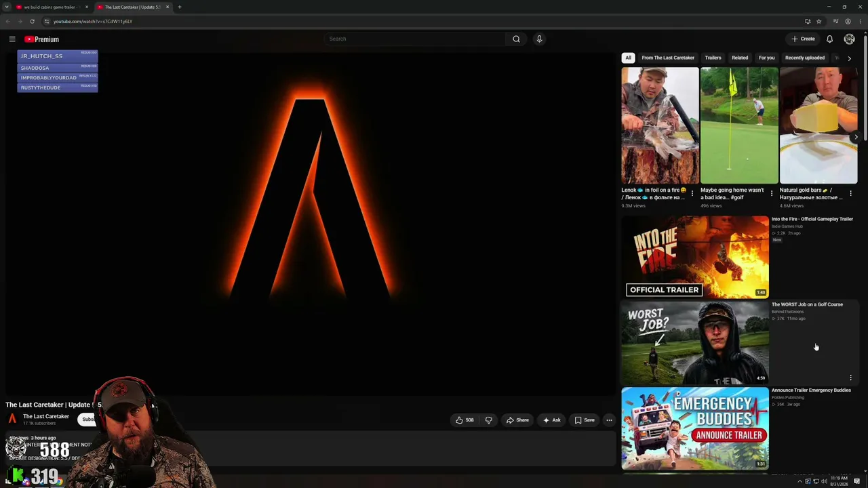Screen dimensions: 868x488
Task: Open the golf flag short thumbnail
Action: [739, 125]
